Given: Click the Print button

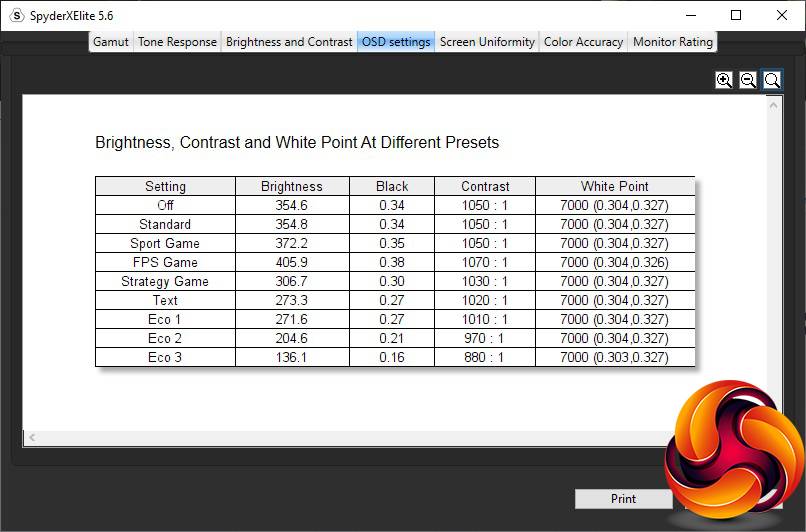Looking at the screenshot, I should click(624, 499).
